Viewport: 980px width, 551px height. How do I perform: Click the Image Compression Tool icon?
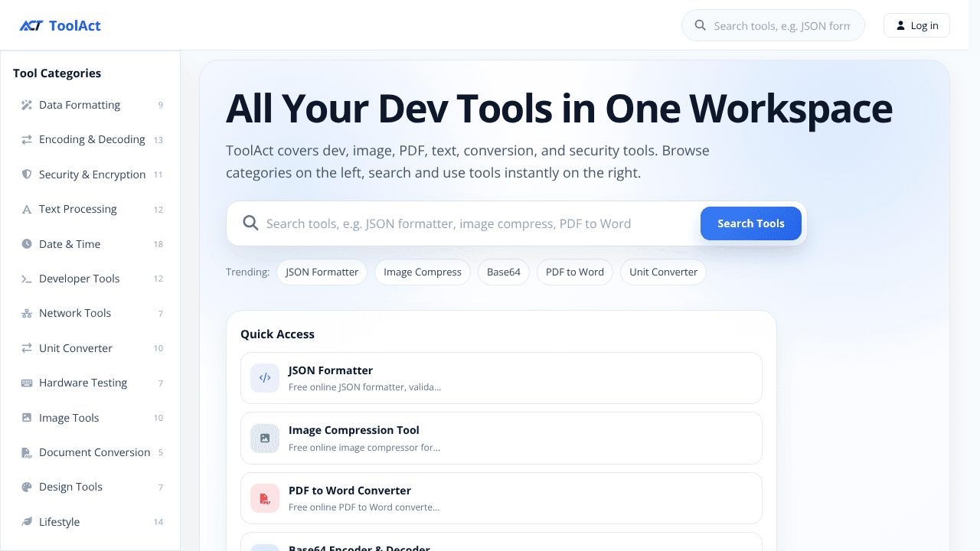point(265,438)
